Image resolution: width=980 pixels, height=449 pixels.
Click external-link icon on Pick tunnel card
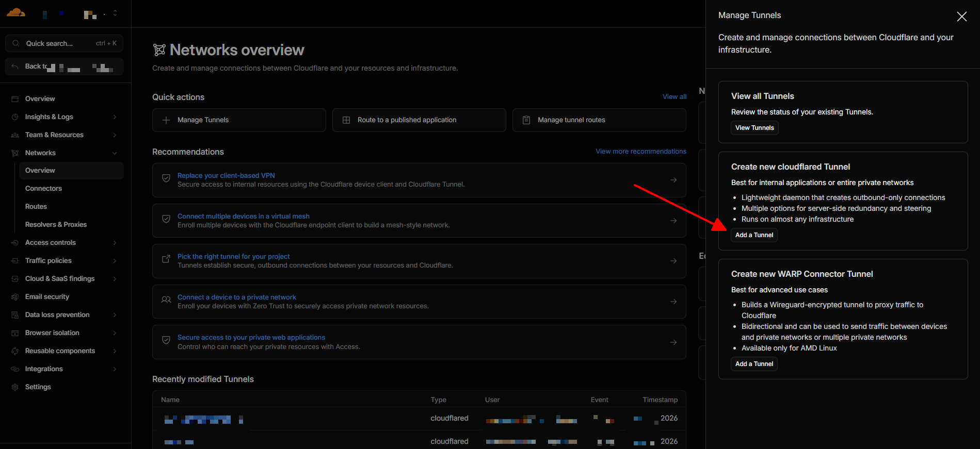pyautogui.click(x=166, y=259)
